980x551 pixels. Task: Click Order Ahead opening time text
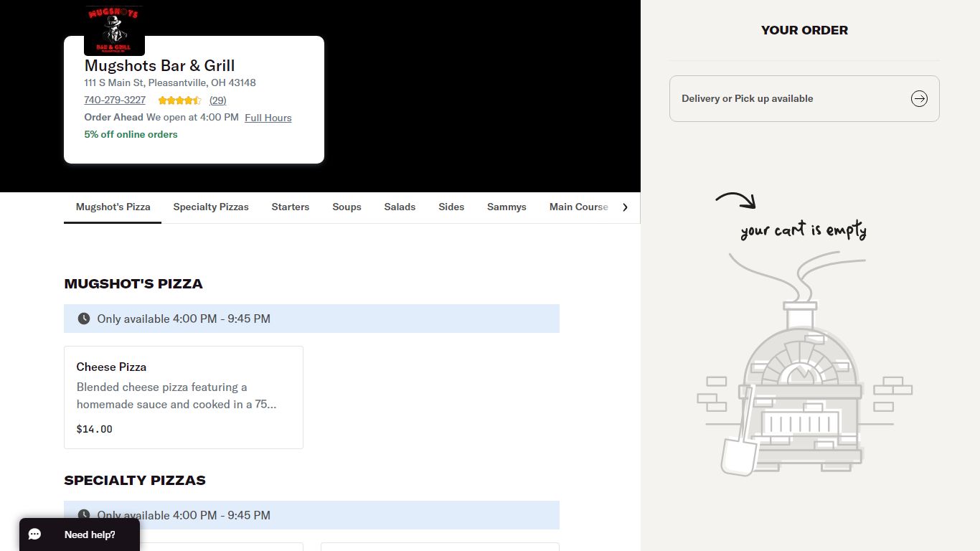click(161, 117)
